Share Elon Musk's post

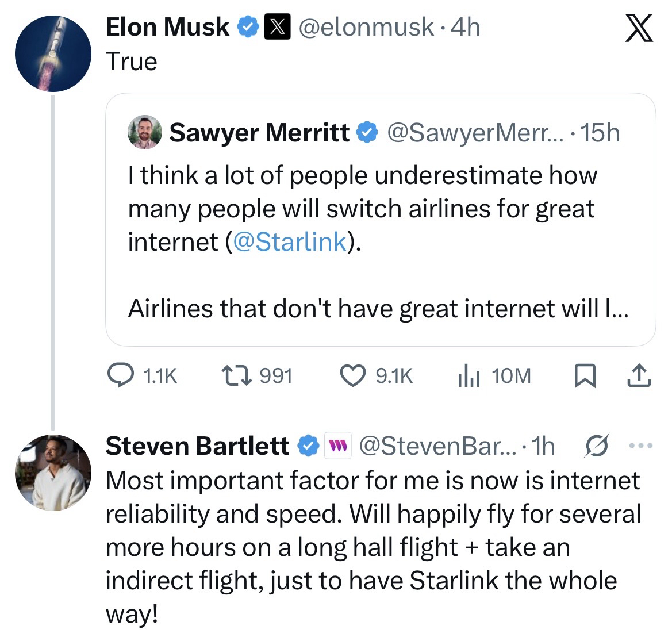point(639,376)
